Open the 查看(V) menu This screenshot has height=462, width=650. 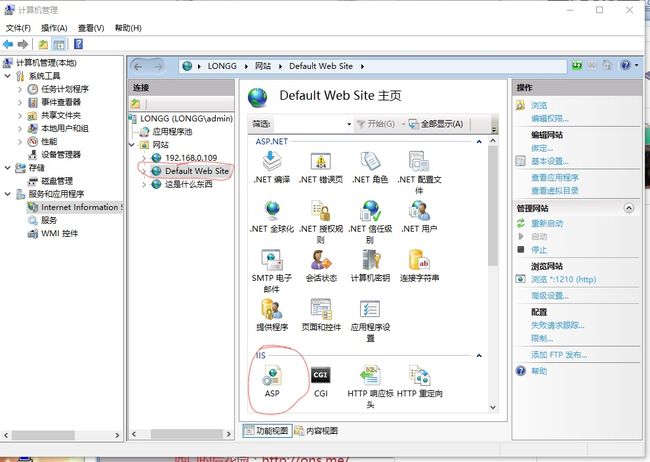click(91, 28)
